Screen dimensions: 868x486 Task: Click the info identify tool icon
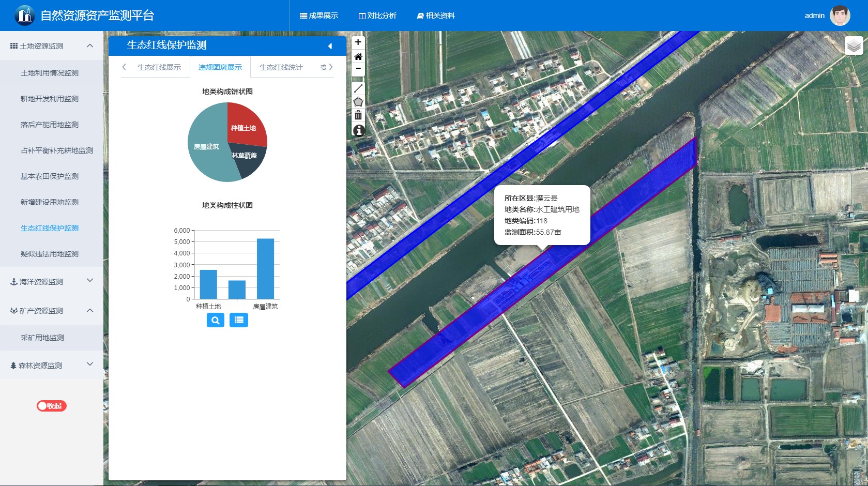358,130
